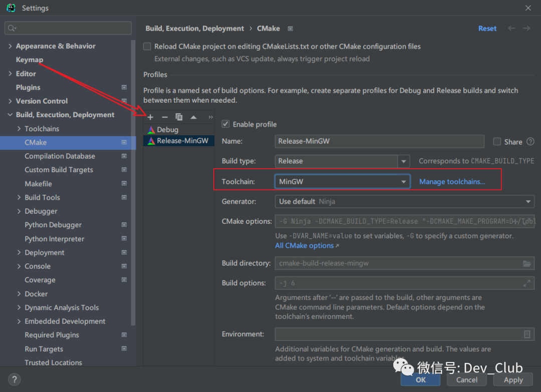Screen dimensions: 541x392
Task: Click the settings tree vertical scrollbar
Action: tap(133, 183)
